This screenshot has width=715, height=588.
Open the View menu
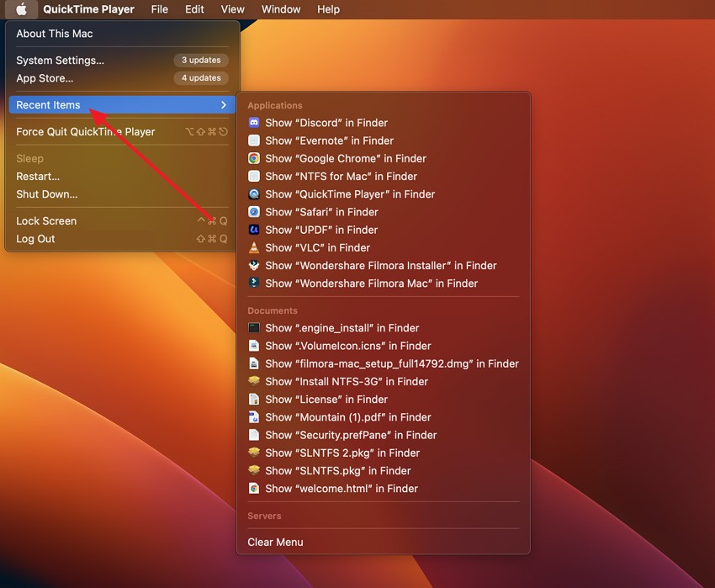[232, 9]
